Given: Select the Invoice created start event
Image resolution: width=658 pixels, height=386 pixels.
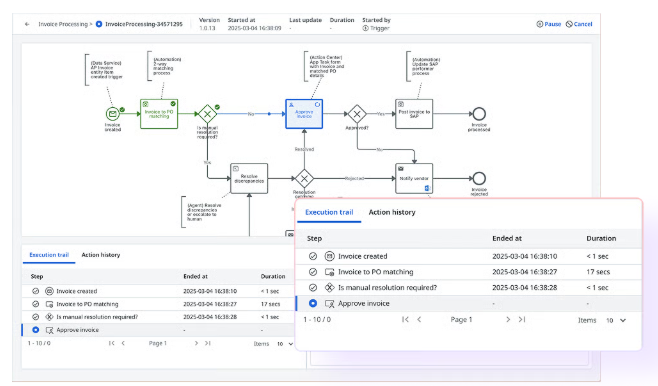Looking at the screenshot, I should [112, 114].
